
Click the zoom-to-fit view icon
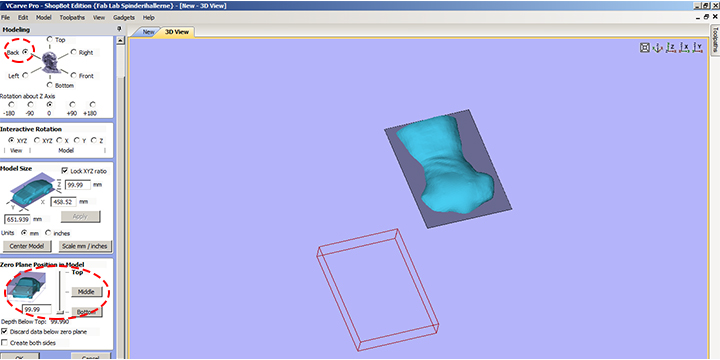tap(645, 47)
